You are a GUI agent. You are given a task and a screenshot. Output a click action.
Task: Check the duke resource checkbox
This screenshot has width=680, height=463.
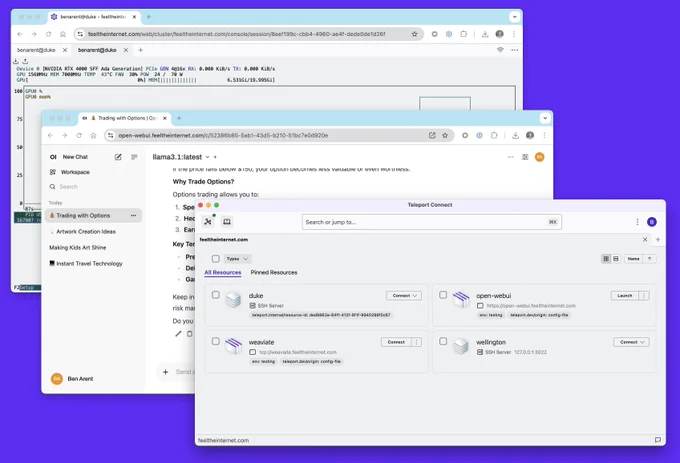click(x=216, y=295)
